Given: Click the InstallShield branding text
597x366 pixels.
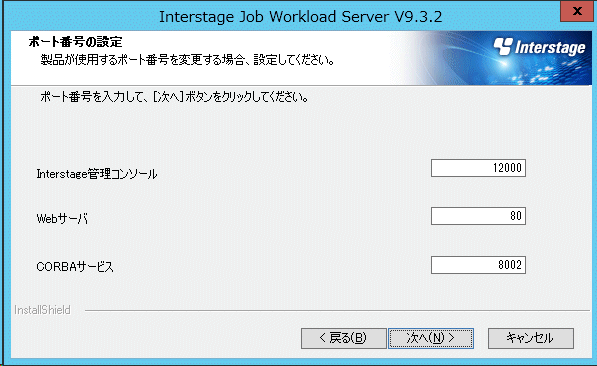Looking at the screenshot, I should (42, 310).
